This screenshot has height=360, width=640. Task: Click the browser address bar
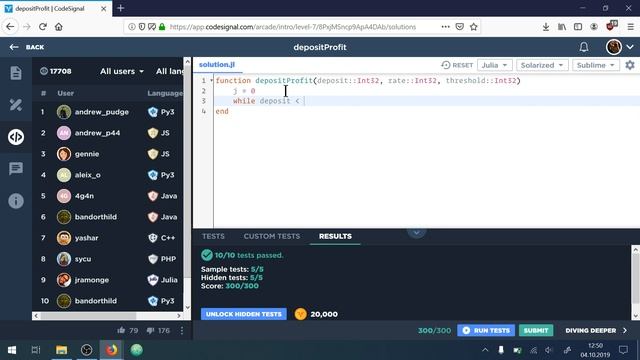pos(302,27)
